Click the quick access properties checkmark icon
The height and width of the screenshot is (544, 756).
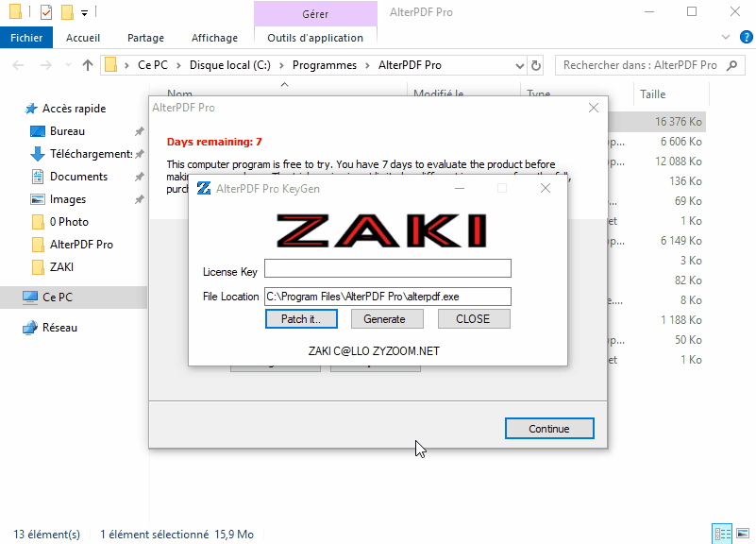click(46, 12)
